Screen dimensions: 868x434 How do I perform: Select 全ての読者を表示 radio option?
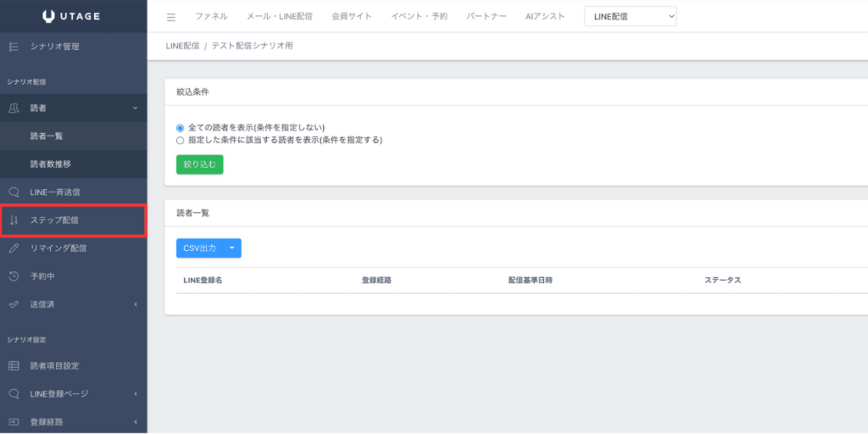pyautogui.click(x=180, y=128)
